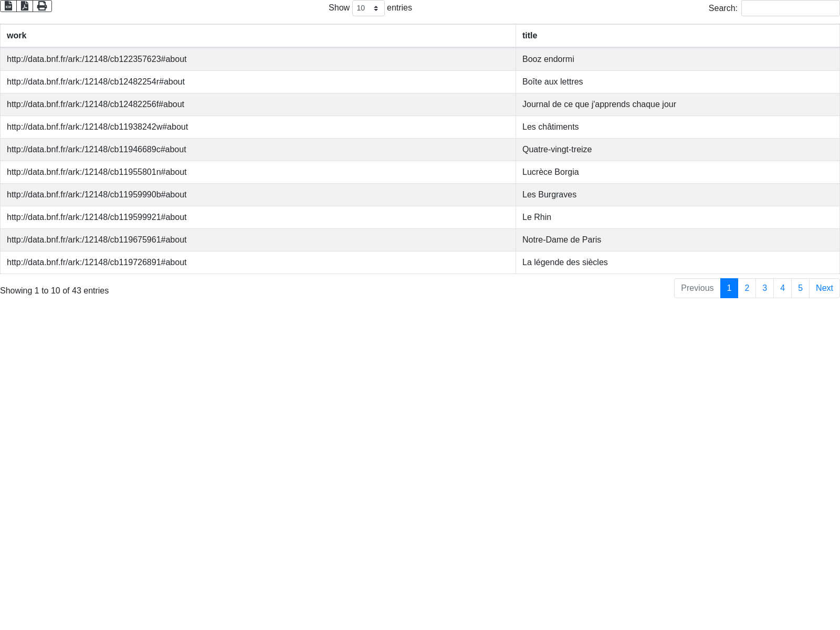Screen dimensions: 840x630
Task: Open the entries-per-page dropdown
Action: click(368, 8)
